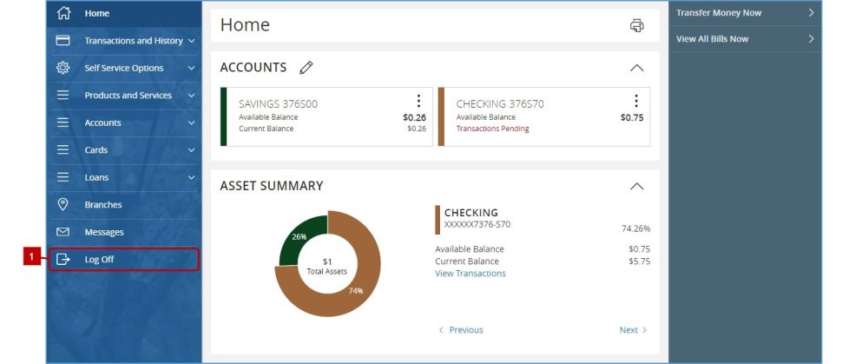868x364 pixels.
Task: Click the Transactions and History card icon
Action: (63, 41)
